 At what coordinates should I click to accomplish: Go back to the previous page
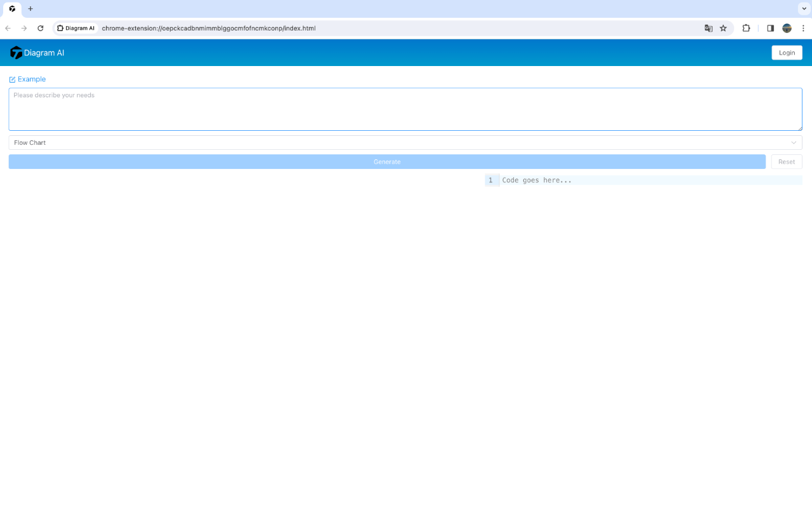click(x=8, y=28)
